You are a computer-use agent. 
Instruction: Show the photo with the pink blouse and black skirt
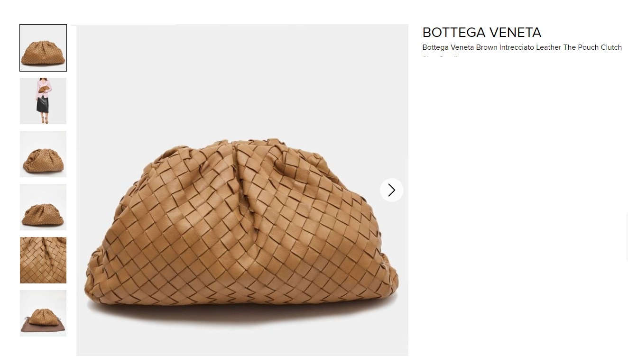[x=43, y=101]
